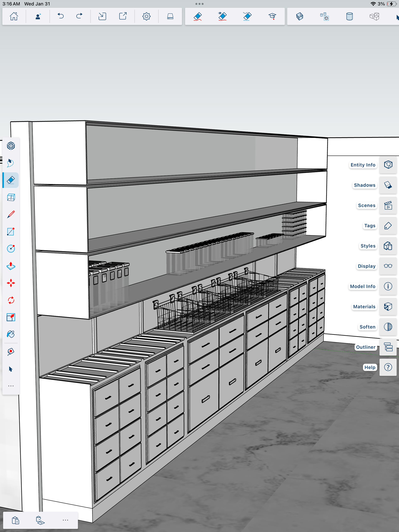The width and height of the screenshot is (399, 532).
Task: Open the Outliner panel
Action: pos(388,347)
